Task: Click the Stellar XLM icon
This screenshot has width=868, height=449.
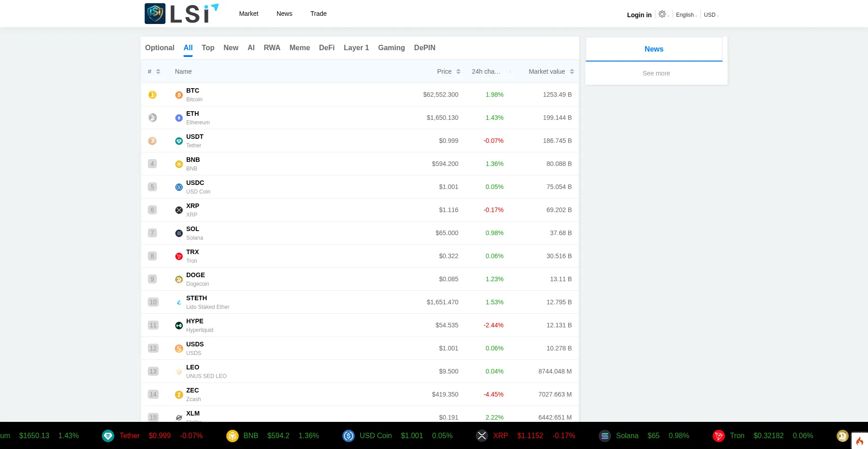Action: click(179, 418)
